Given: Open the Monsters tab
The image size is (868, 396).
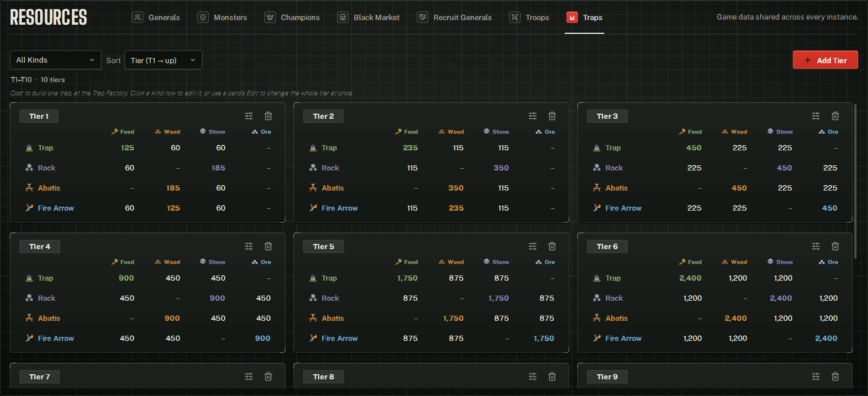Looking at the screenshot, I should [222, 18].
